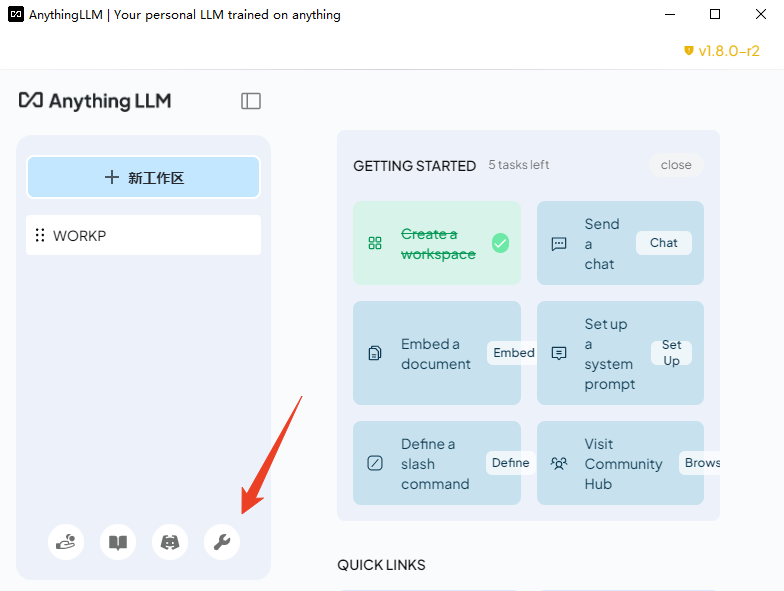The height and width of the screenshot is (591, 784).
Task: Click the Define button
Action: (x=510, y=463)
